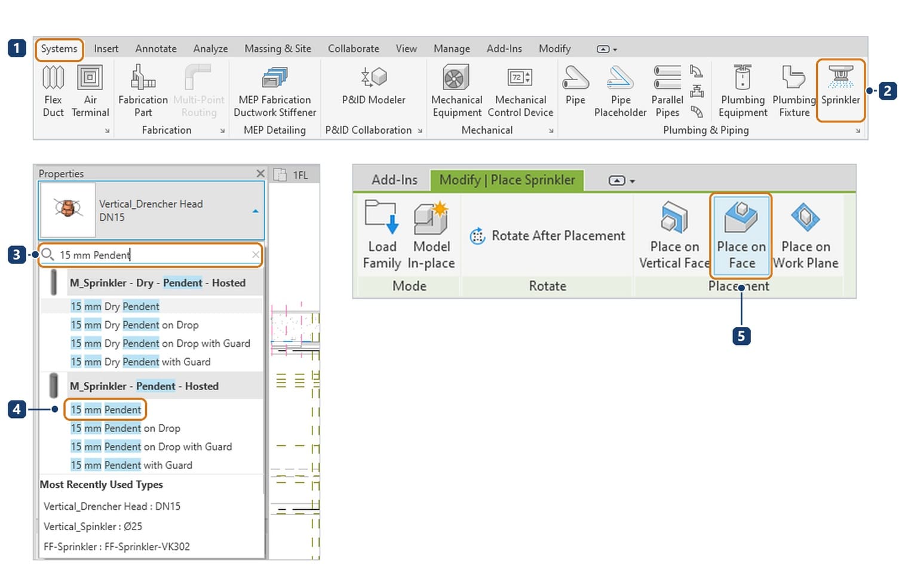Select the Flex Duct tool
Screen dimensions: 908x588
tap(53, 91)
